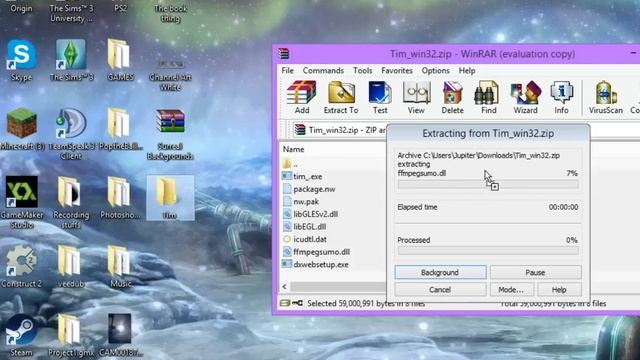Click the Pause button

pyautogui.click(x=535, y=272)
